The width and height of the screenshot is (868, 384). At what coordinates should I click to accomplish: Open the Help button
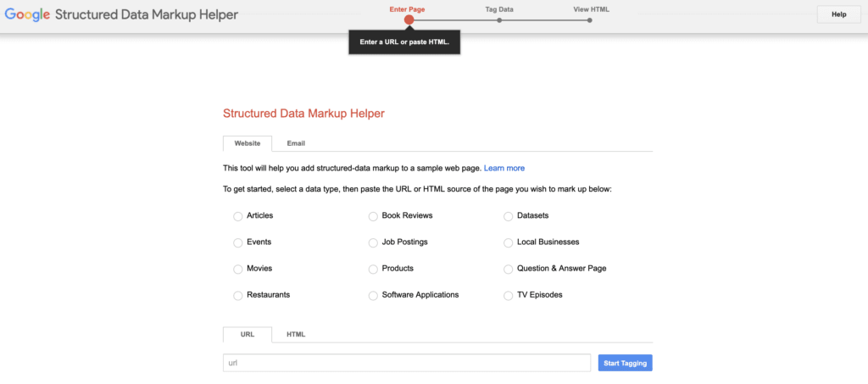[x=839, y=15]
